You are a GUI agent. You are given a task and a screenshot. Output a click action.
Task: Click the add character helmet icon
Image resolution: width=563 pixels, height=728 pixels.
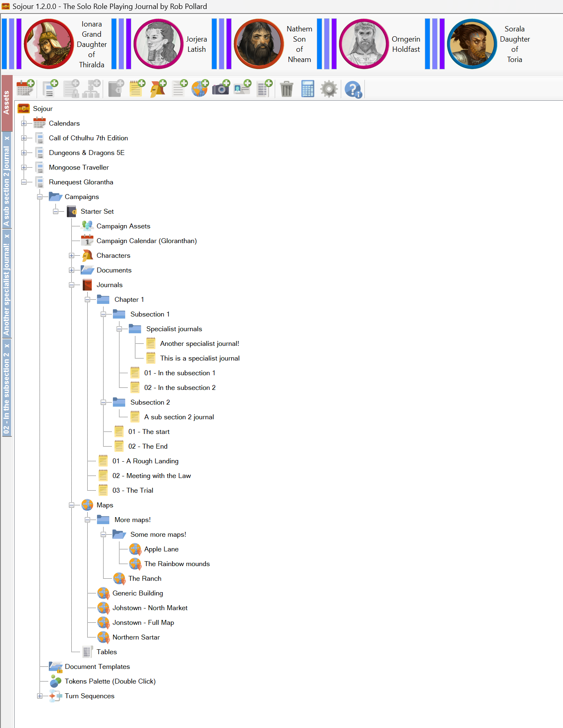pyautogui.click(x=158, y=89)
